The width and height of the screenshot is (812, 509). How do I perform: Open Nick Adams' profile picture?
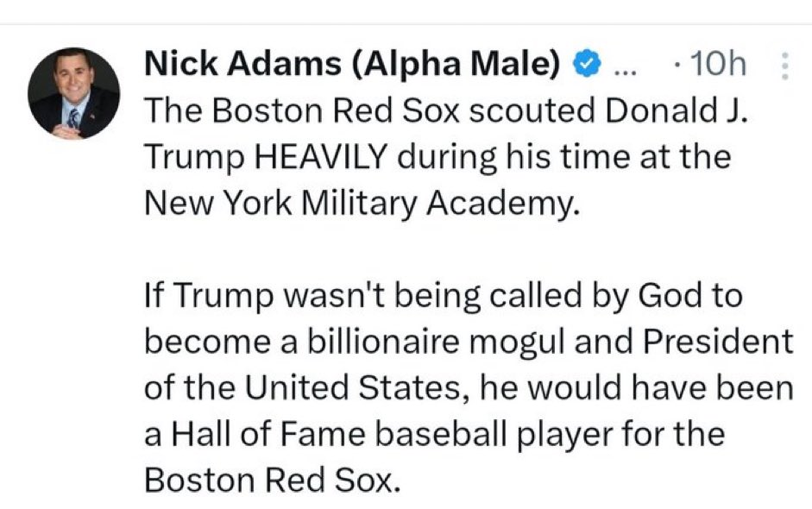tap(74, 93)
